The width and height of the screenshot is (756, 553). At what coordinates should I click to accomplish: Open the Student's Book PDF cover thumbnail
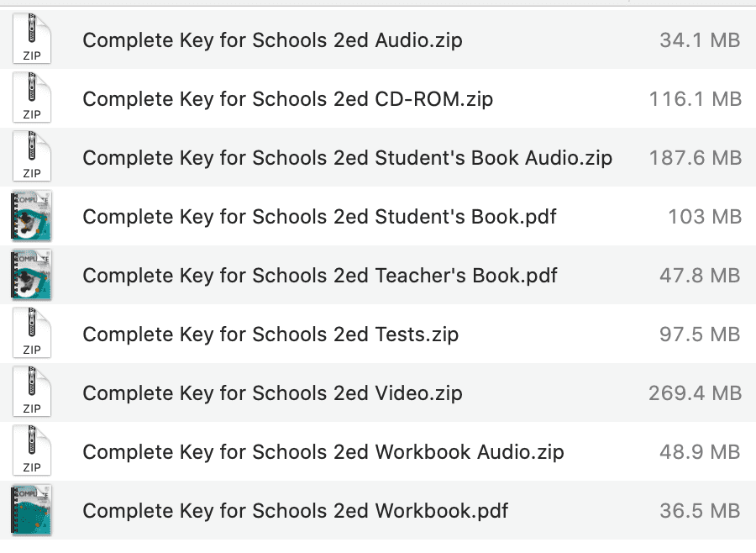point(31,216)
